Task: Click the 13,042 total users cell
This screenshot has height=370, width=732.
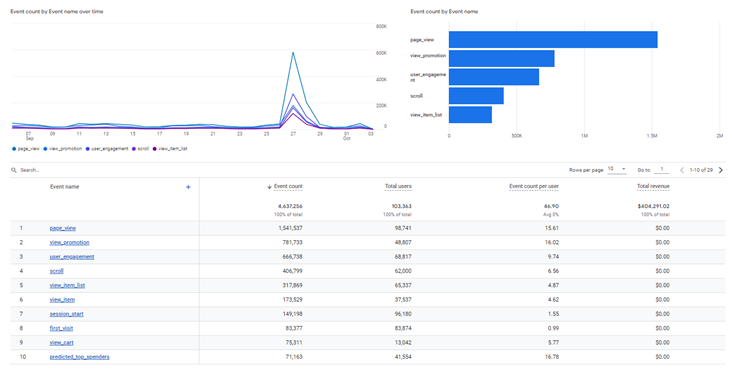Action: tap(403, 343)
